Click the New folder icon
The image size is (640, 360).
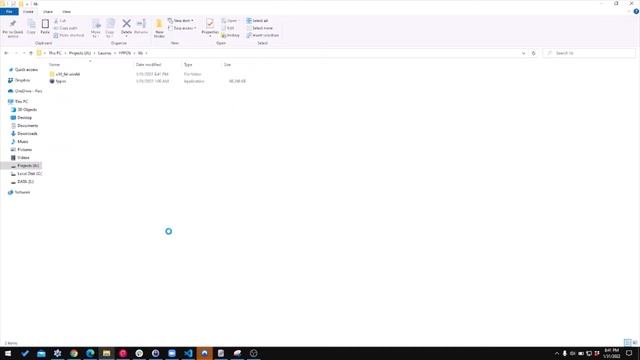(x=159, y=24)
